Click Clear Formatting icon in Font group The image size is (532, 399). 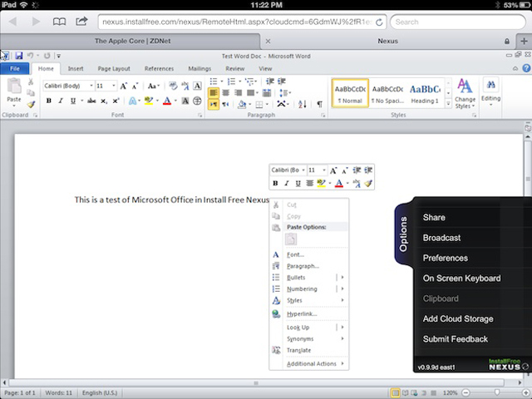click(x=173, y=86)
